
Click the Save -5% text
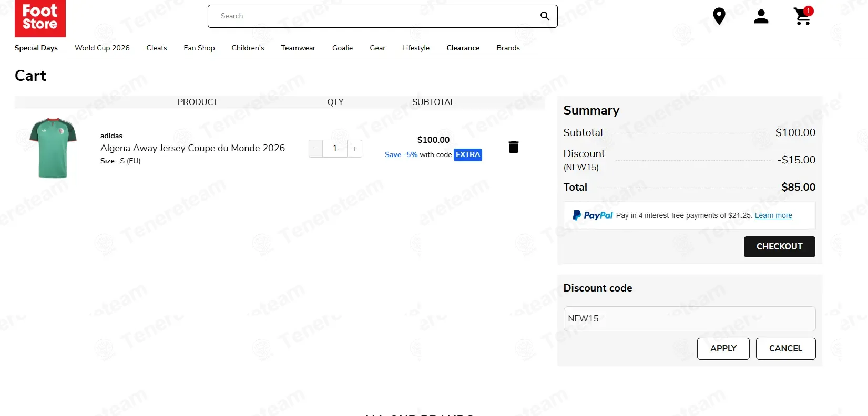[401, 155]
